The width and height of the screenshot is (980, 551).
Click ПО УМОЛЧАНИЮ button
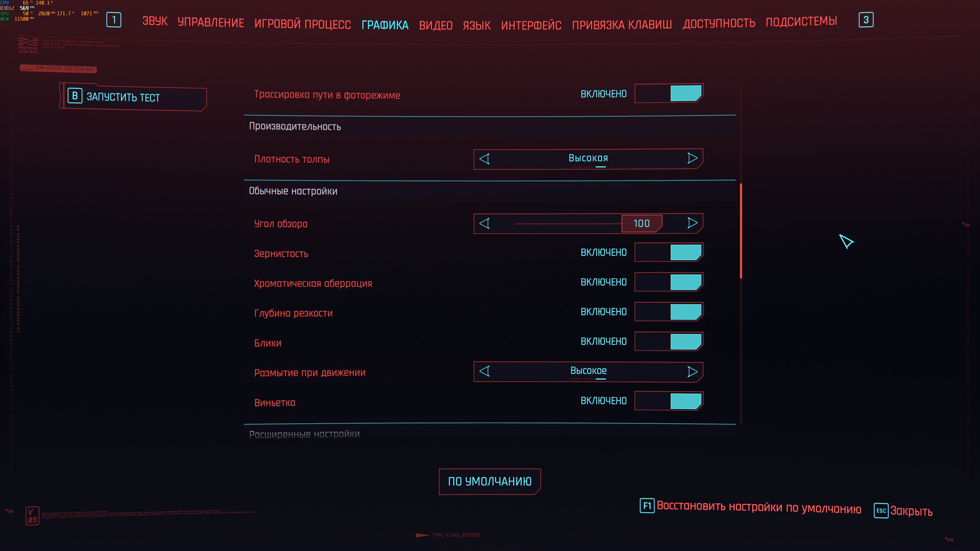pos(490,481)
